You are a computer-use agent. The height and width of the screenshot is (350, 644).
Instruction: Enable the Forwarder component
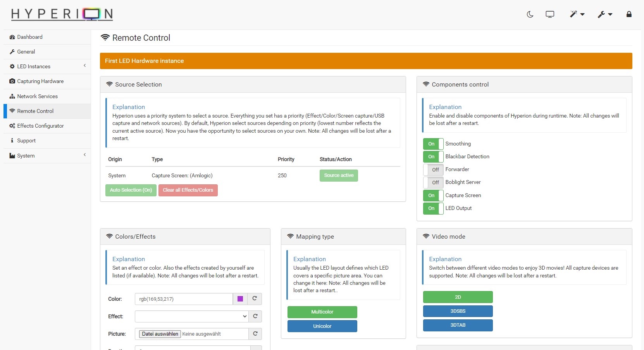click(433, 170)
